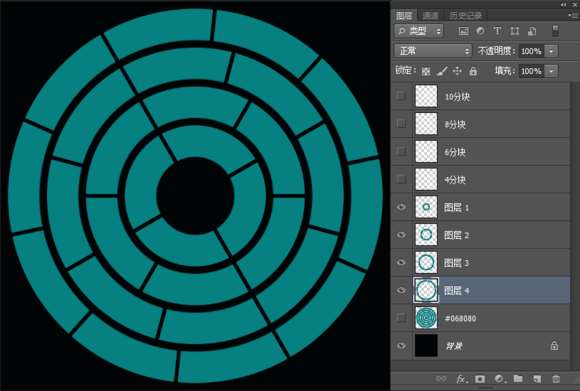
Task: Click the lock icon on 背景 layer
Action: pyautogui.click(x=554, y=346)
